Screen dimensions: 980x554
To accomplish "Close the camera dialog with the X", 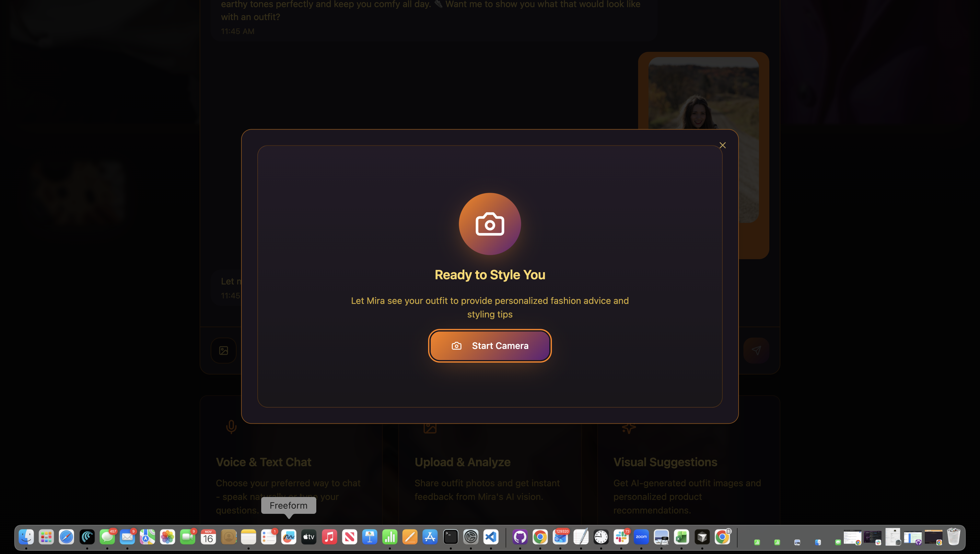I will tap(722, 145).
